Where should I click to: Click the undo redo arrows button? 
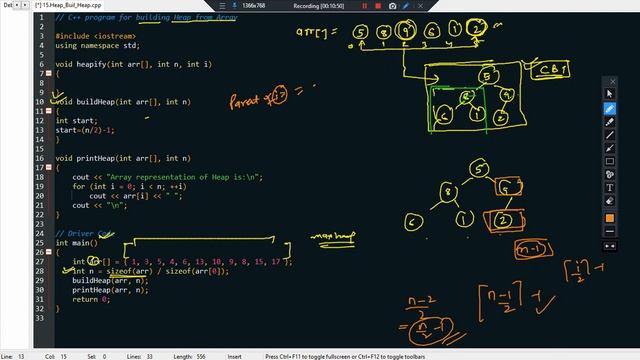click(609, 246)
